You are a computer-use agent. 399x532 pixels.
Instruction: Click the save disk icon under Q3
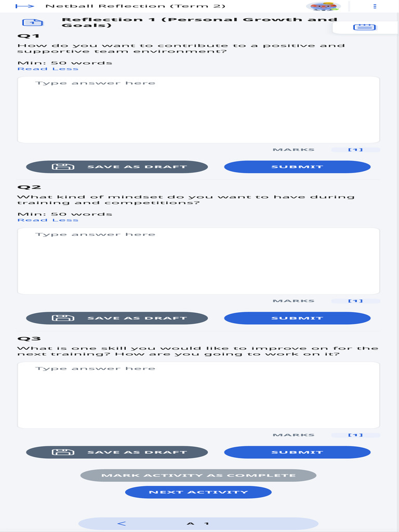(63, 452)
